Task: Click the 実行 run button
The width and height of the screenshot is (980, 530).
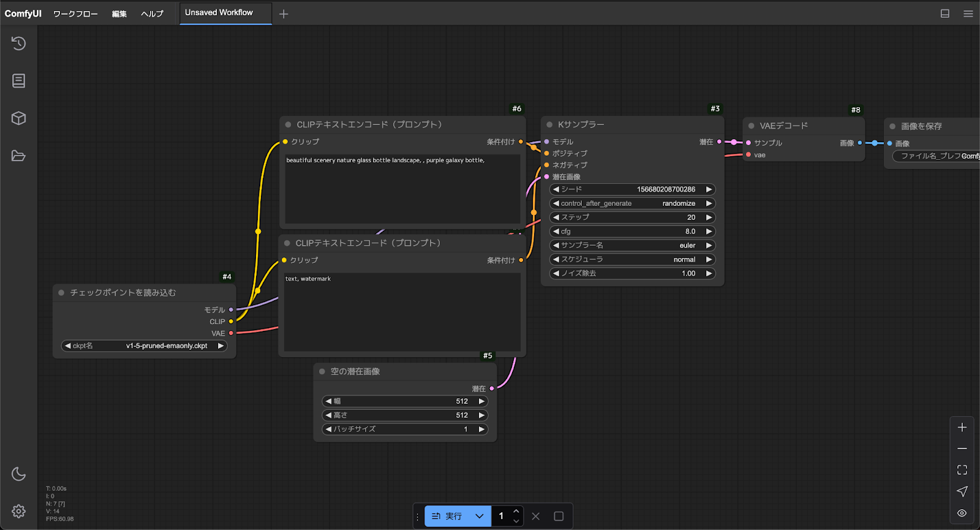Action: tap(448, 516)
